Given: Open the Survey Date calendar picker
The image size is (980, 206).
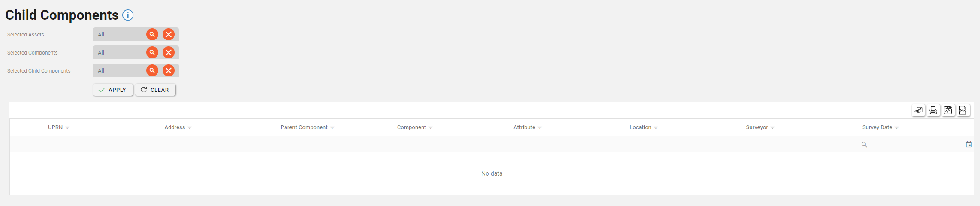Looking at the screenshot, I should click(968, 145).
